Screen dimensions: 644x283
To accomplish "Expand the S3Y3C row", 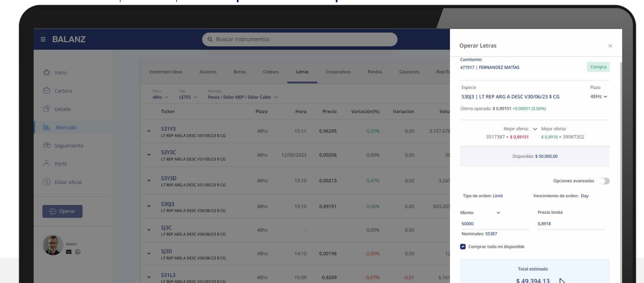I will [149, 155].
